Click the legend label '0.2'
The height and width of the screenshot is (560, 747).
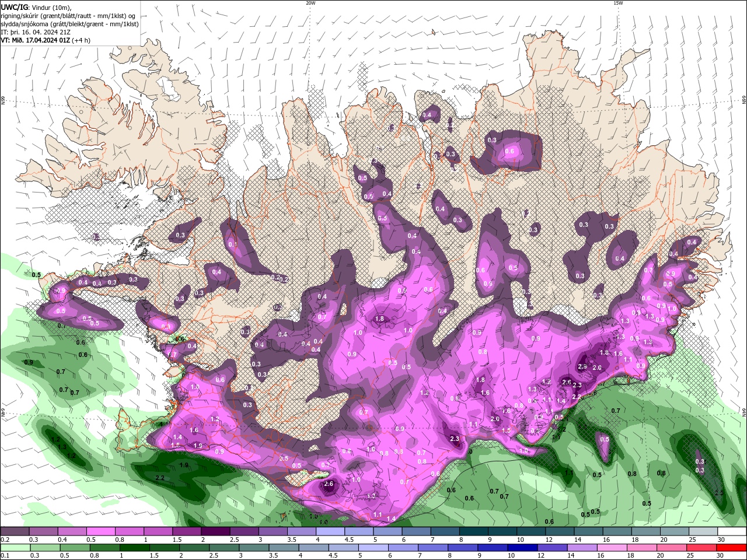pos(5,540)
